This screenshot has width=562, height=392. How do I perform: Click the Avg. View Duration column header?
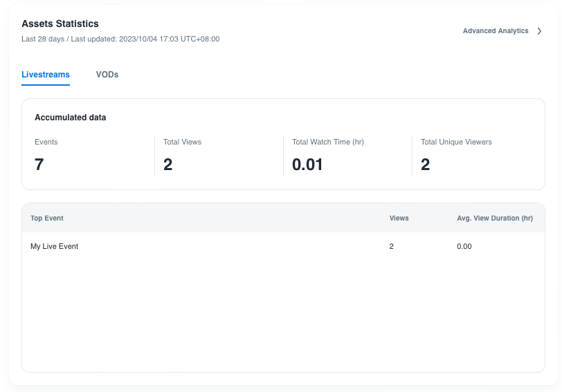pyautogui.click(x=495, y=218)
